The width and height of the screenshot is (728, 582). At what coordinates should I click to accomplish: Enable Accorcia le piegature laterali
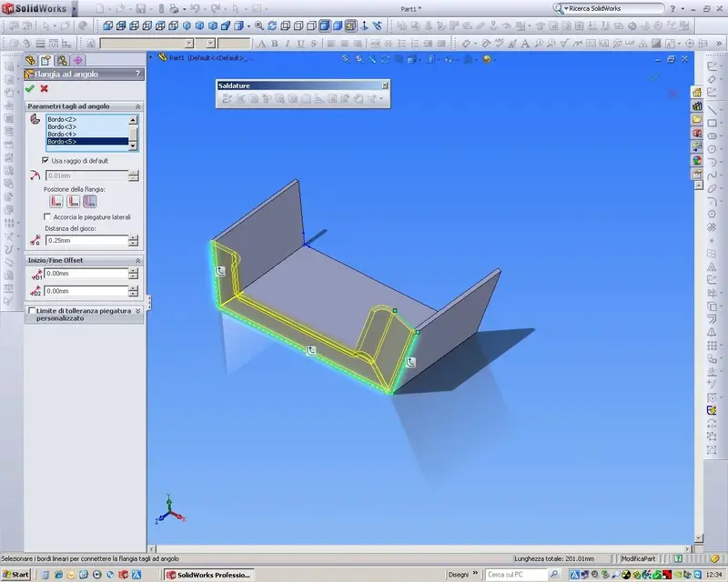47,216
